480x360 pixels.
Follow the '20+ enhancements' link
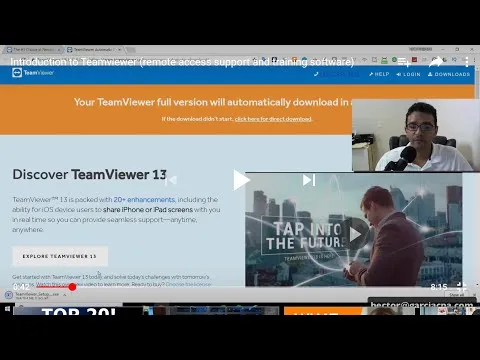point(144,199)
